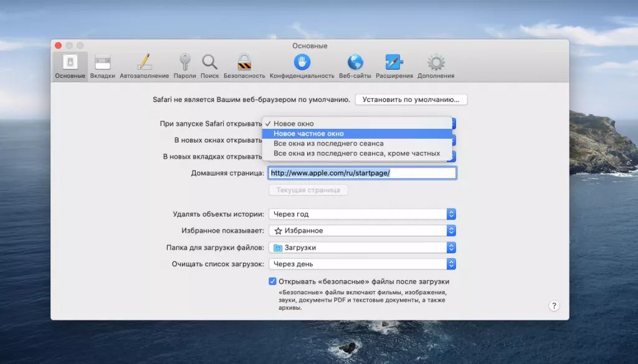
Task: Open the Автозаполнение pencil icon
Action: [x=144, y=63]
